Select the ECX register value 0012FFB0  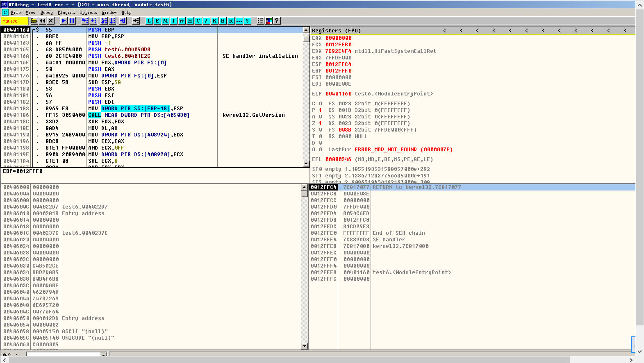339,45
